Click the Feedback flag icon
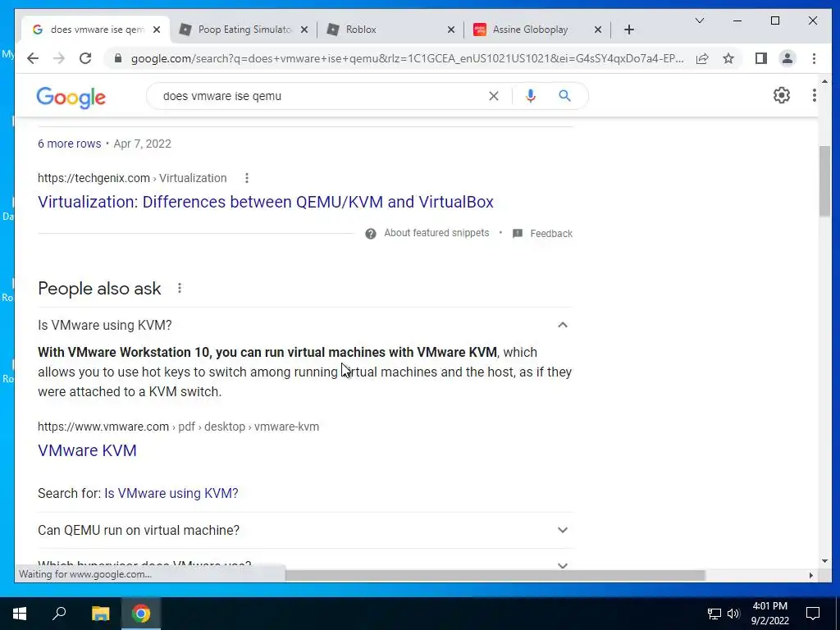 point(518,234)
